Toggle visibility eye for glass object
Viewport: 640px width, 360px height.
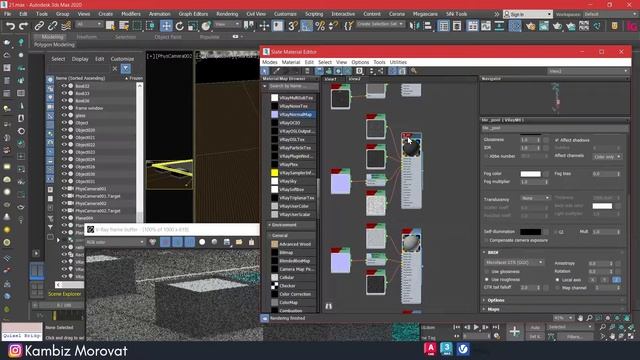click(64, 116)
